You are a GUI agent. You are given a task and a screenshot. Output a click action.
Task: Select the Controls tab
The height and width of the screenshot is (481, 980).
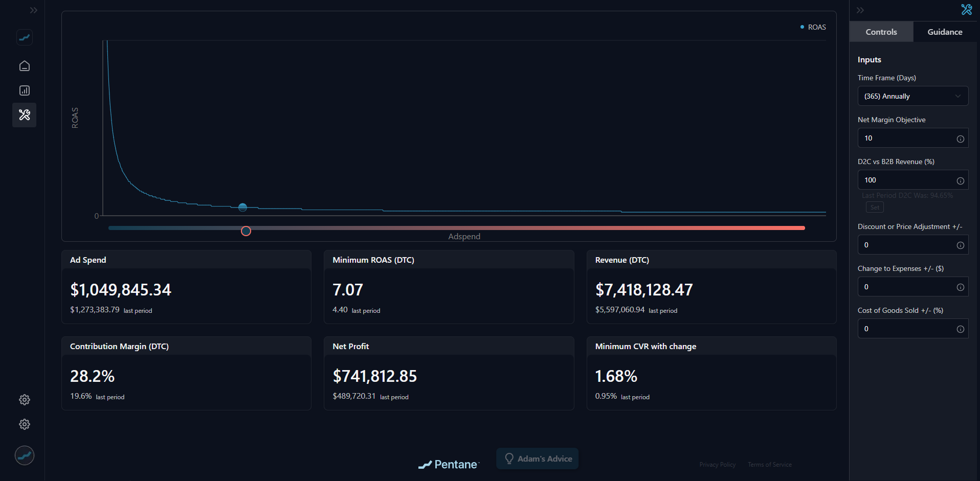click(x=881, y=32)
